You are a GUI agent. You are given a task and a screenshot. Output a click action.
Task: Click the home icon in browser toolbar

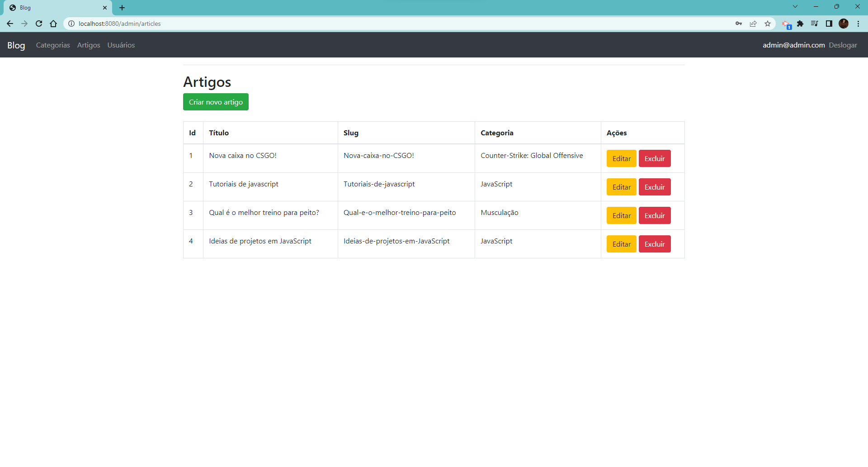53,24
